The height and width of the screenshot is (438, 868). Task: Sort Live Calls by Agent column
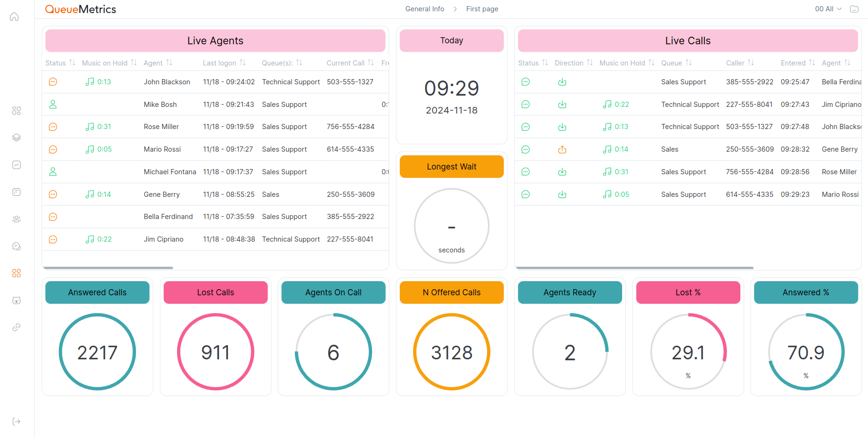coord(847,63)
